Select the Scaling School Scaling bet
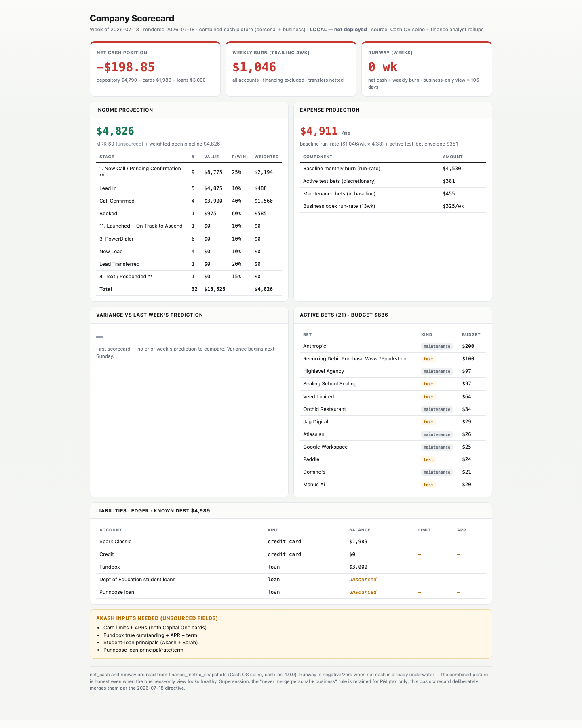This screenshot has width=582, height=728. coord(330,384)
